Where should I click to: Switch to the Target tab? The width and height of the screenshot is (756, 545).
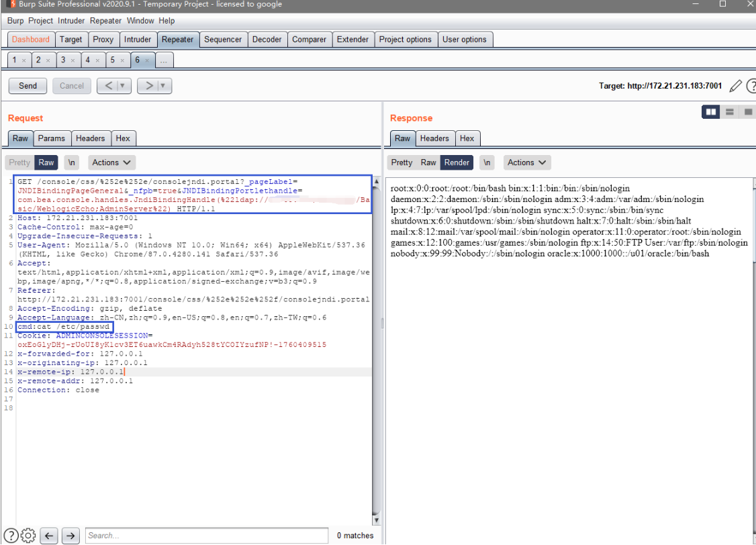[71, 40]
